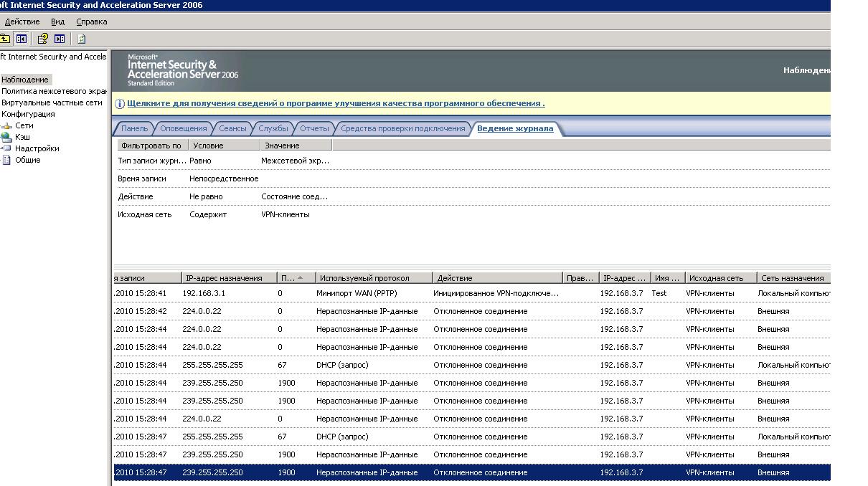Image resolution: width=868 pixels, height=486 pixels.
Task: Click the blue info icon beside the banner link
Action: tap(120, 103)
